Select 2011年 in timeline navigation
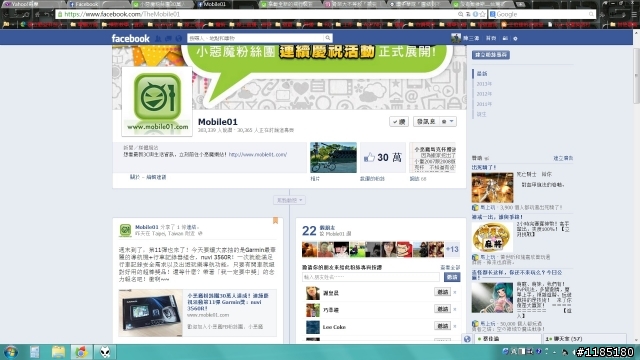This screenshot has height=360, width=640. click(484, 104)
